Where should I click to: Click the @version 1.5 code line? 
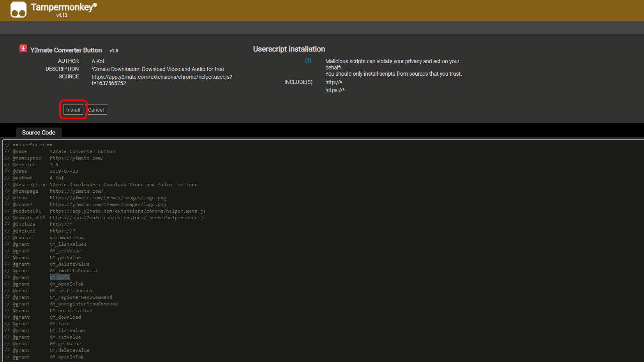31,165
